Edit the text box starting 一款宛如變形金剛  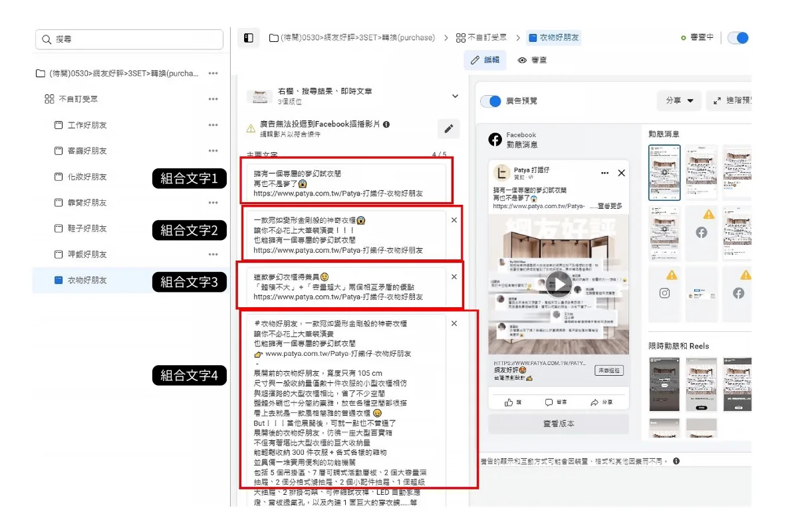click(346, 235)
